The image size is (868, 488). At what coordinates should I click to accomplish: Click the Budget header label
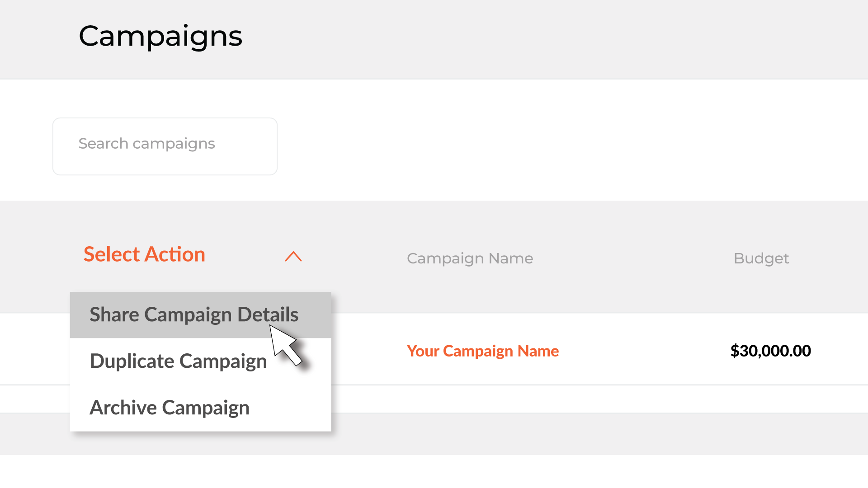(x=761, y=258)
